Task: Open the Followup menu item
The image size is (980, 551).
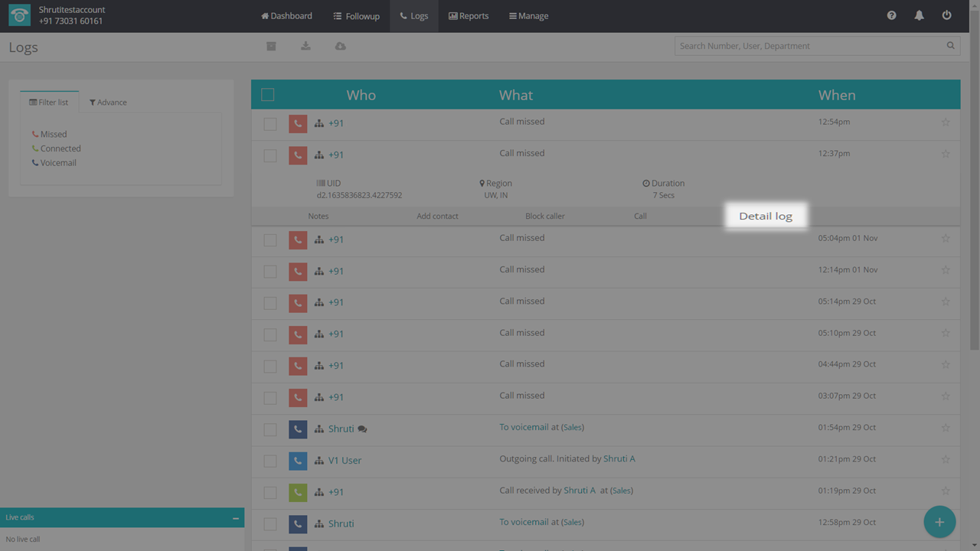Action: pos(356,16)
